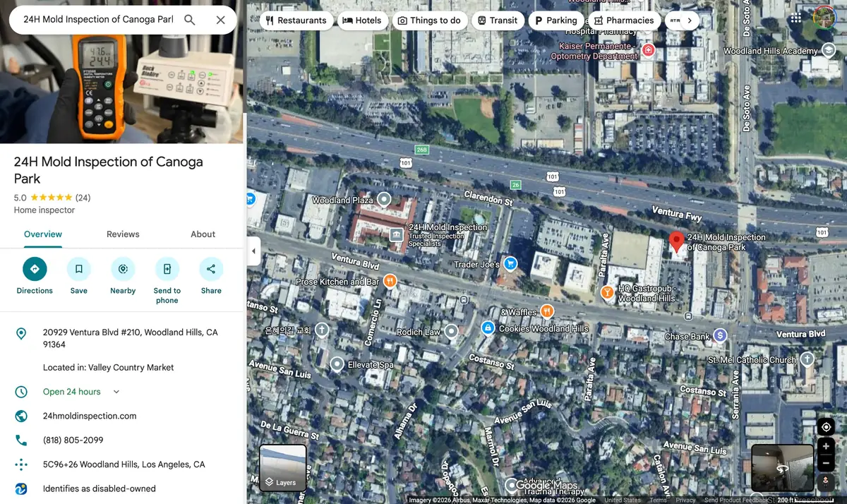Click the Chase Bank marker icon
The height and width of the screenshot is (504, 847).
click(720, 335)
